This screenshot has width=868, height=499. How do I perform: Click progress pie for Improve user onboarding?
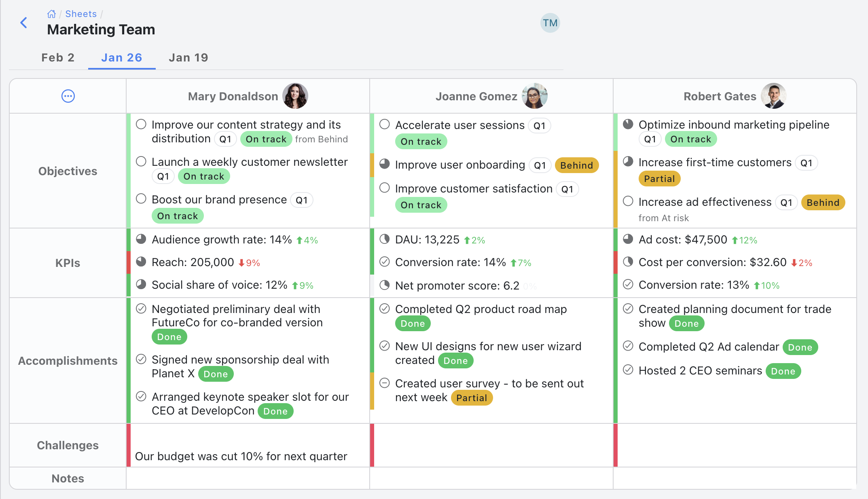(x=385, y=164)
